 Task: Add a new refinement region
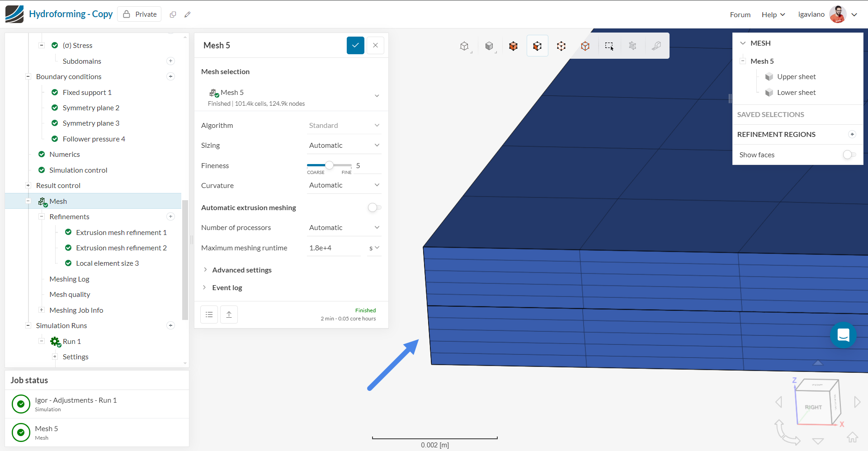pyautogui.click(x=852, y=134)
